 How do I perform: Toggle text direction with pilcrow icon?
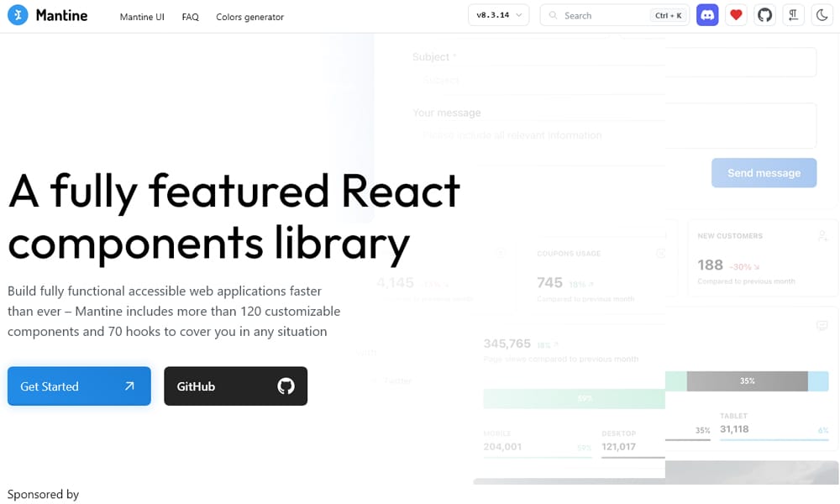[794, 15]
